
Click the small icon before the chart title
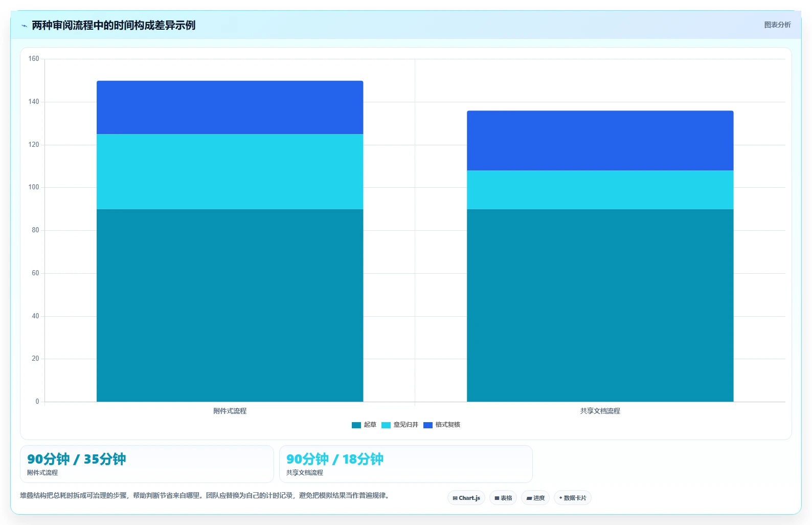pyautogui.click(x=24, y=26)
